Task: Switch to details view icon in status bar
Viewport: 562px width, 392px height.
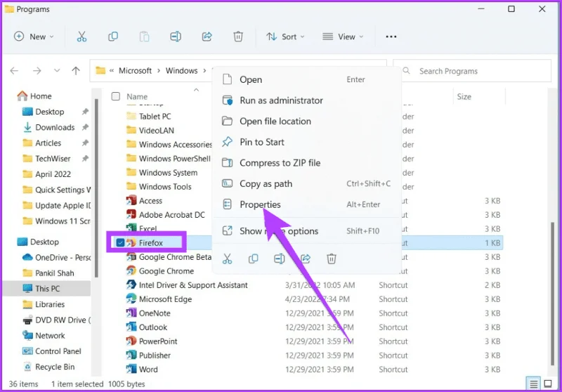Action: [x=533, y=384]
